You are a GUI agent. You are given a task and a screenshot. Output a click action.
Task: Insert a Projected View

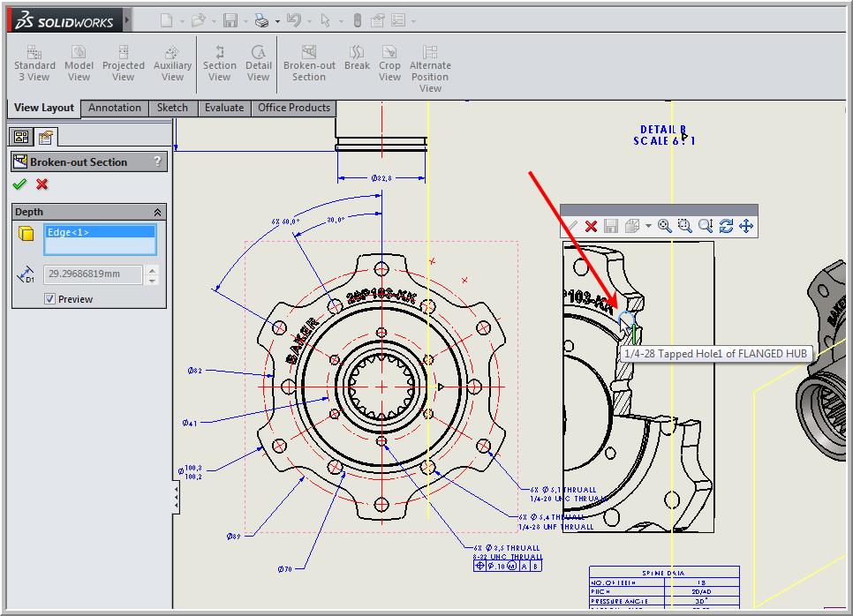click(x=124, y=63)
